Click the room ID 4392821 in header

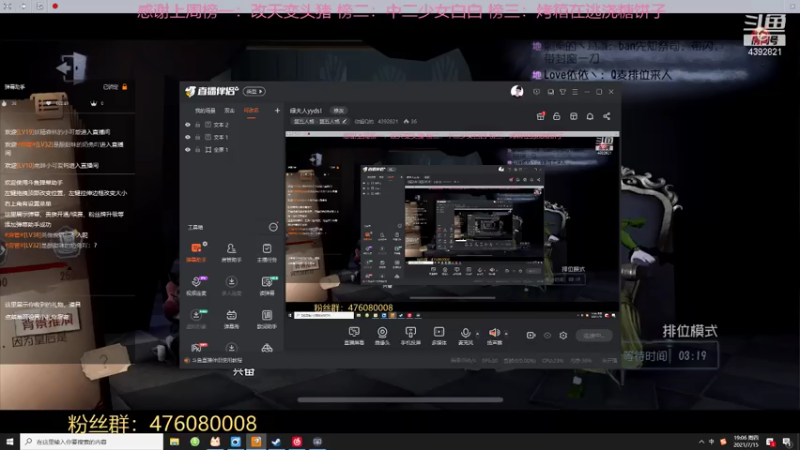tap(388, 121)
